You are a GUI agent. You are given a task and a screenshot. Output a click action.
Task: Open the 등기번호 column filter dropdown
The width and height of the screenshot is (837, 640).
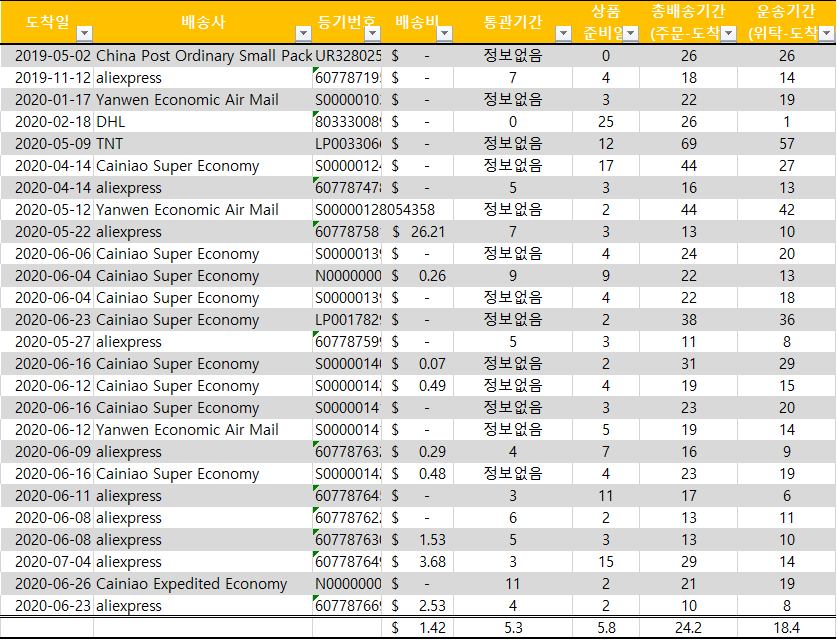[373, 34]
